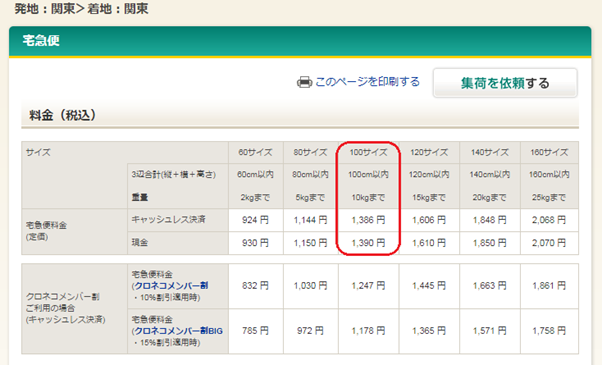Click 3辺合計(縦＋横＋高さ) label
The width and height of the screenshot is (602, 365).
(x=174, y=175)
